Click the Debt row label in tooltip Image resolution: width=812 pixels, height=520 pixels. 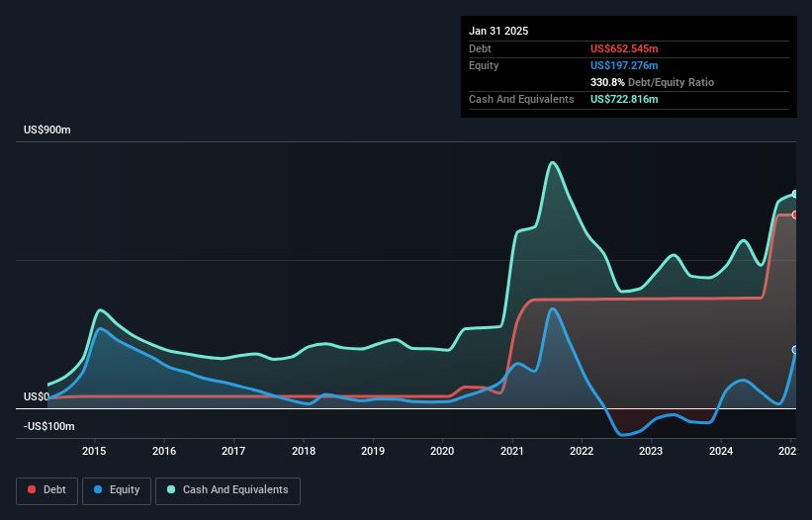(x=480, y=48)
